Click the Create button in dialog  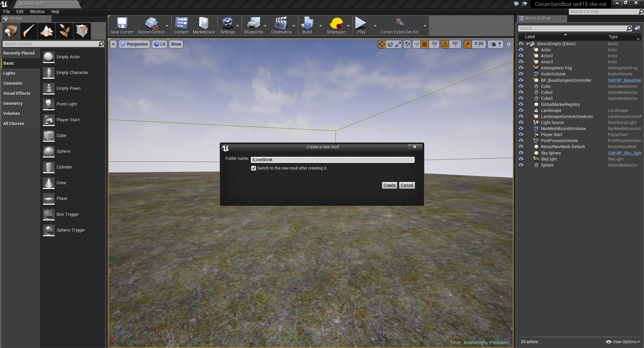[x=389, y=185]
